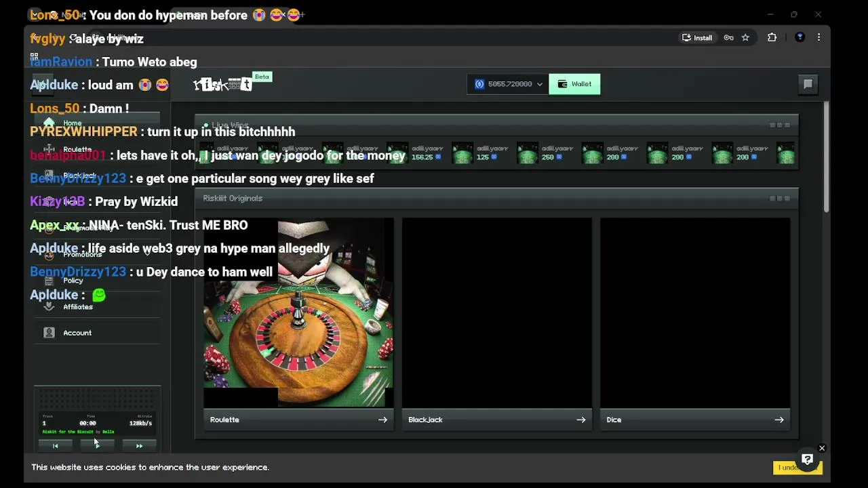Screen dimensions: 868x488
Task: Click the 'Riskiit for the Biscuit' track title
Action: tap(68, 432)
